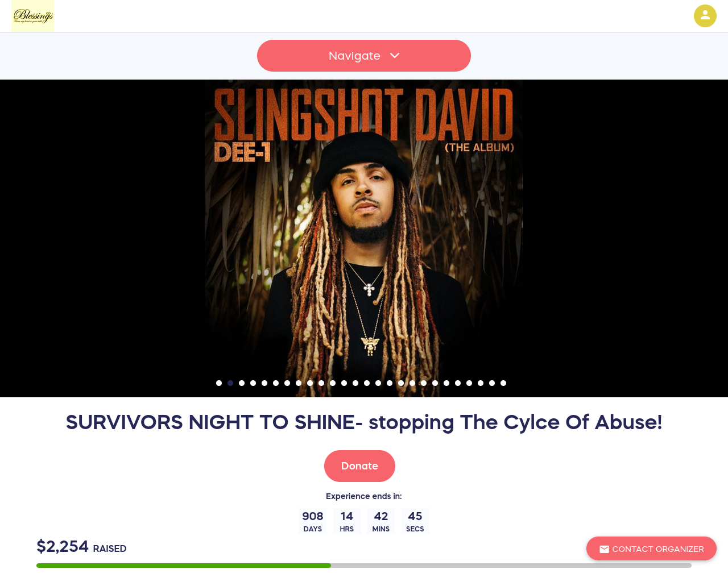728x582 pixels.
Task: Click the green fundraising progress bar
Action: pyautogui.click(x=184, y=566)
